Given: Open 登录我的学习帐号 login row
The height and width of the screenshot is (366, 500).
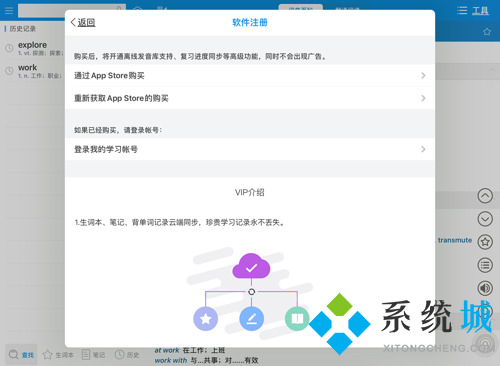Looking at the screenshot, I should [250, 149].
